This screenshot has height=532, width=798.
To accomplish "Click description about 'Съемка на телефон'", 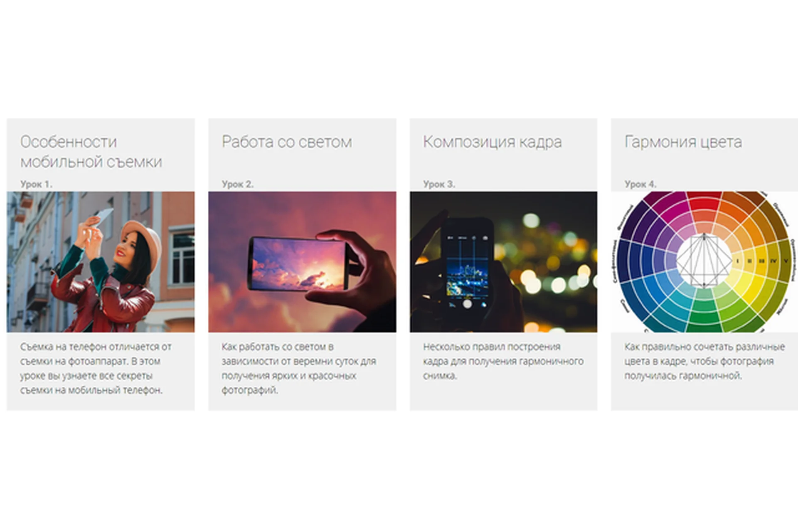I will [96, 368].
